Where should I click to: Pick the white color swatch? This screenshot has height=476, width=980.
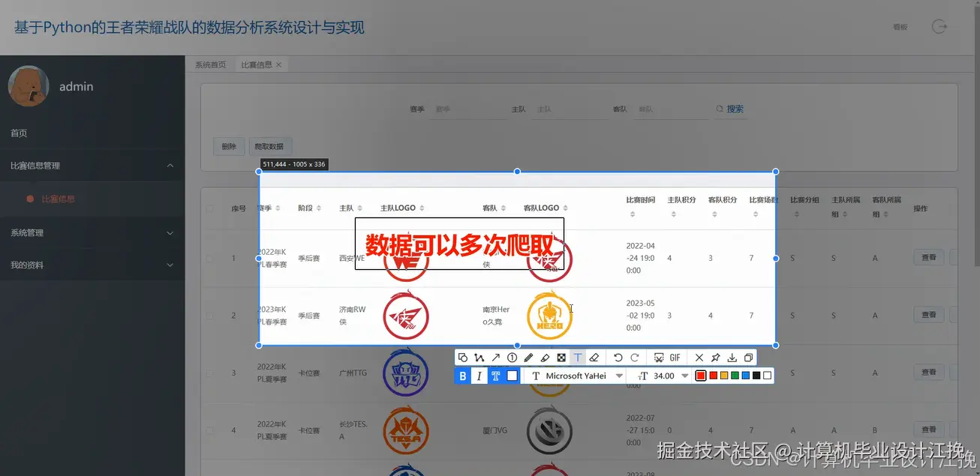[767, 376]
